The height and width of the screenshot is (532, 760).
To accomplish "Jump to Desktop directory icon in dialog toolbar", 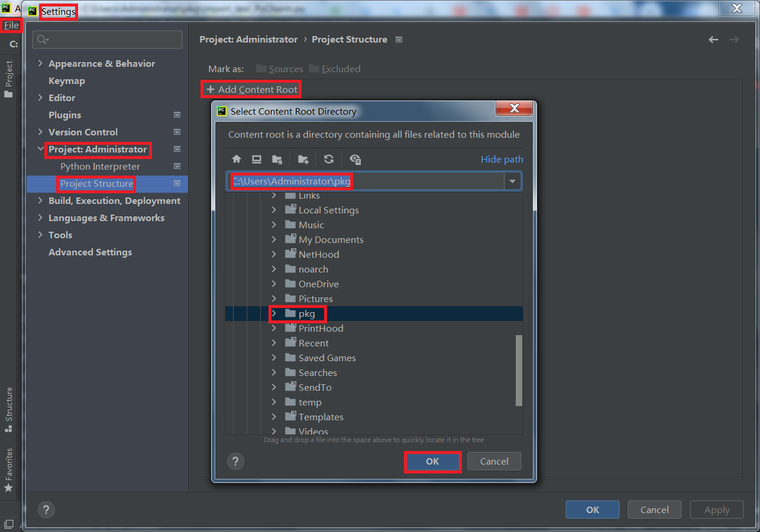I will pyautogui.click(x=257, y=159).
